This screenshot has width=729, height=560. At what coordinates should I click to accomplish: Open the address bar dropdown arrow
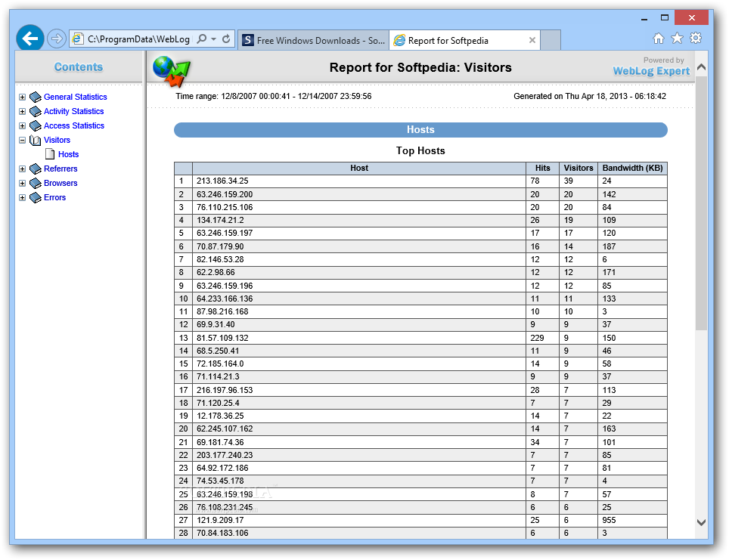click(214, 39)
